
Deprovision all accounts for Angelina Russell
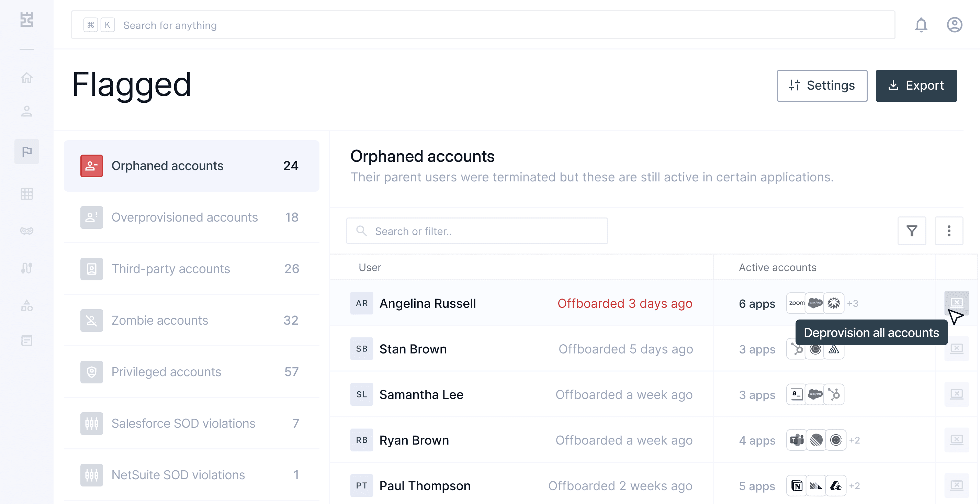(956, 303)
